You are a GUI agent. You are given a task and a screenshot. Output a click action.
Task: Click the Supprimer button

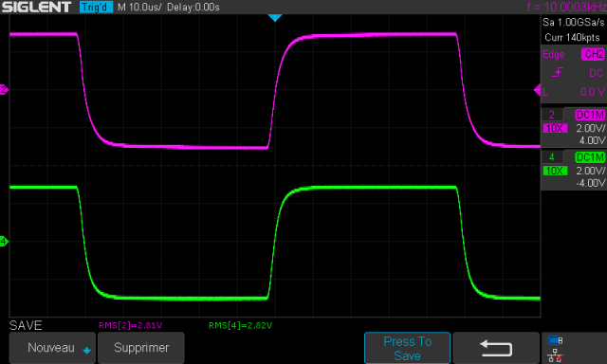coord(141,348)
